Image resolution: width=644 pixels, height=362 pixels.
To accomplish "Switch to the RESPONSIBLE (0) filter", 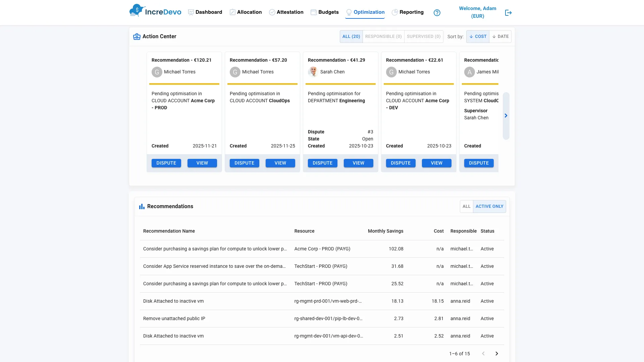I will 383,36.
